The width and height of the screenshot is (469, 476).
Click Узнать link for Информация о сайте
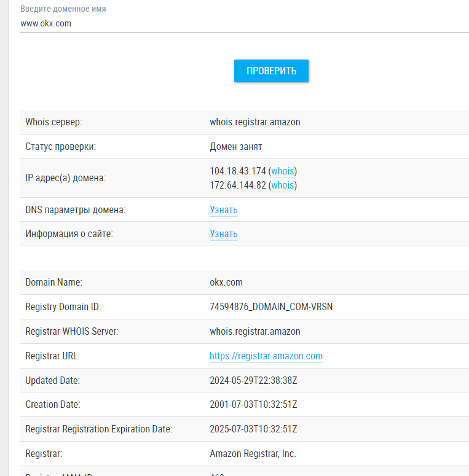click(224, 234)
